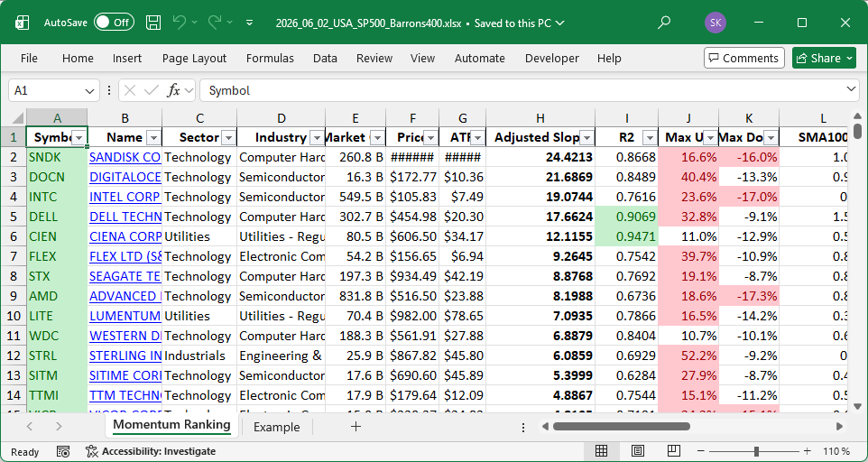Click the zoom slider handle
The image size is (868, 462).
tap(756, 451)
